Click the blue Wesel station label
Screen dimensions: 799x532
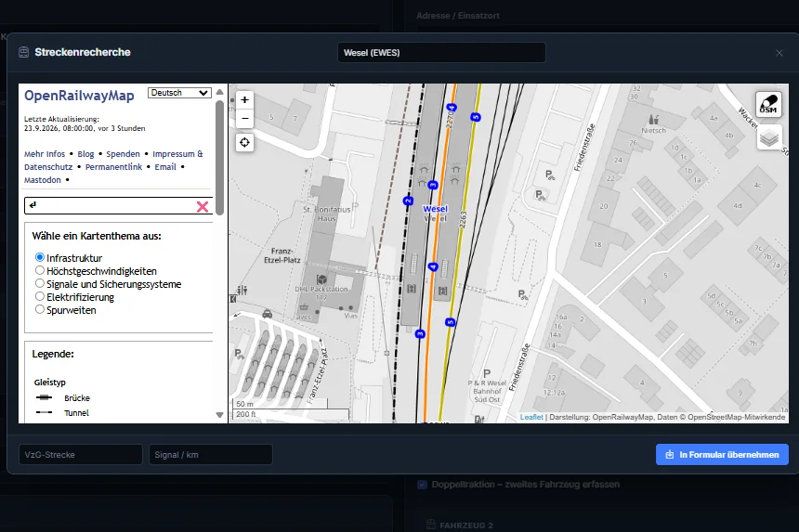click(x=435, y=209)
